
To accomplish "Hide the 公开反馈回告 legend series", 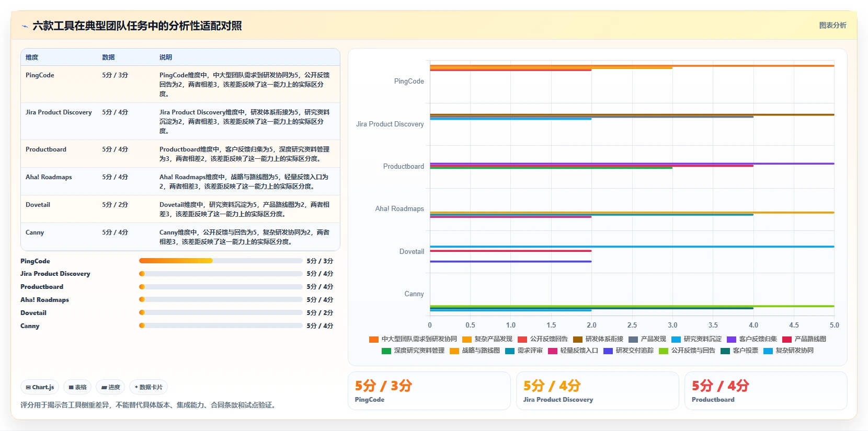I will [x=543, y=339].
